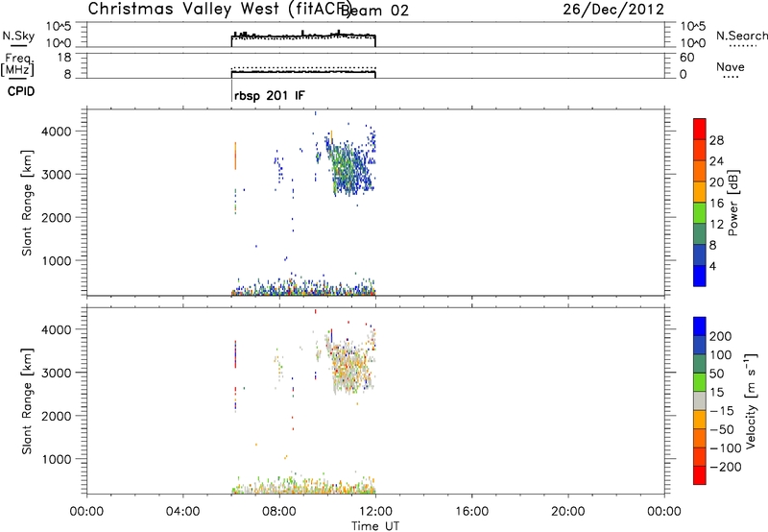Click the bright blue top Velocity colorbar segment
768x532 pixels.
point(700,326)
